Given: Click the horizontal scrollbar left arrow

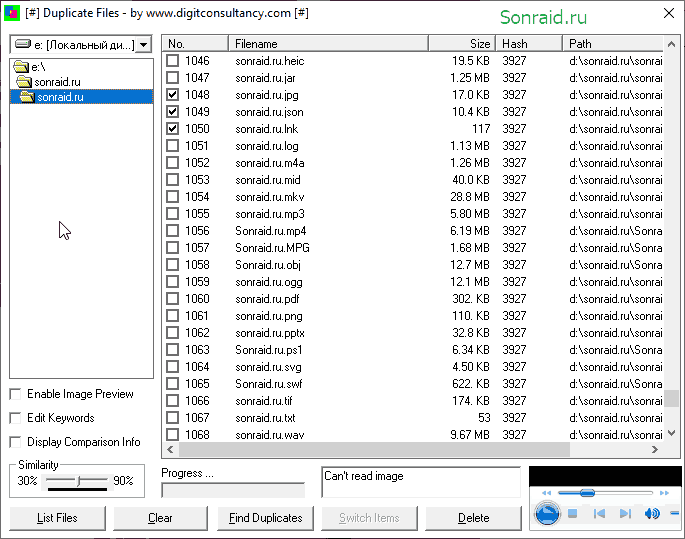Looking at the screenshot, I should coord(170,449).
